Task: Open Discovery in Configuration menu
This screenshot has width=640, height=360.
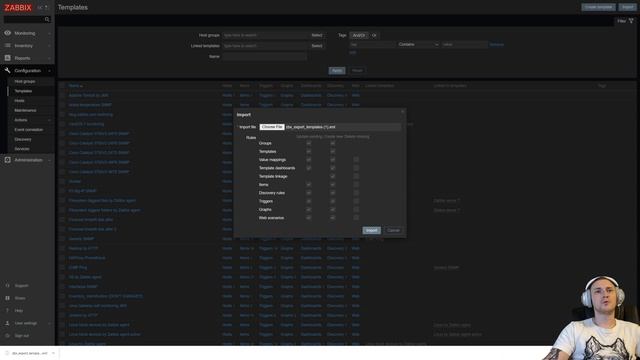Action: pos(23,139)
